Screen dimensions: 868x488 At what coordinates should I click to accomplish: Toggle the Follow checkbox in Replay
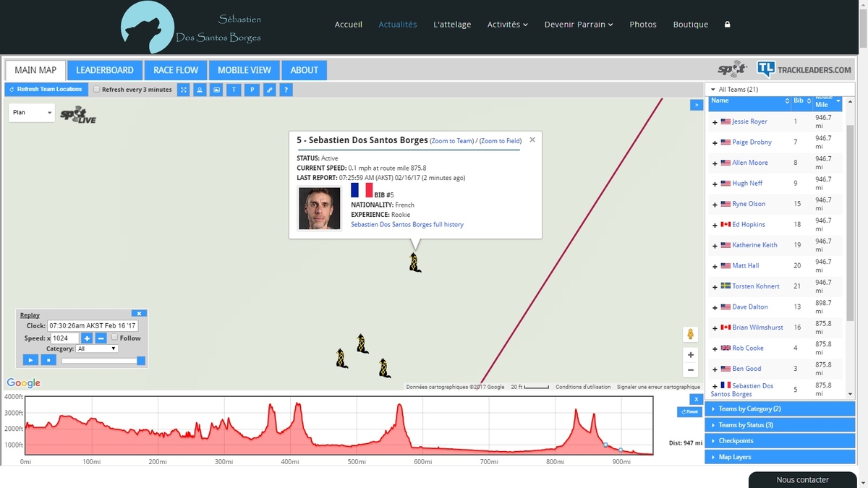(114, 338)
